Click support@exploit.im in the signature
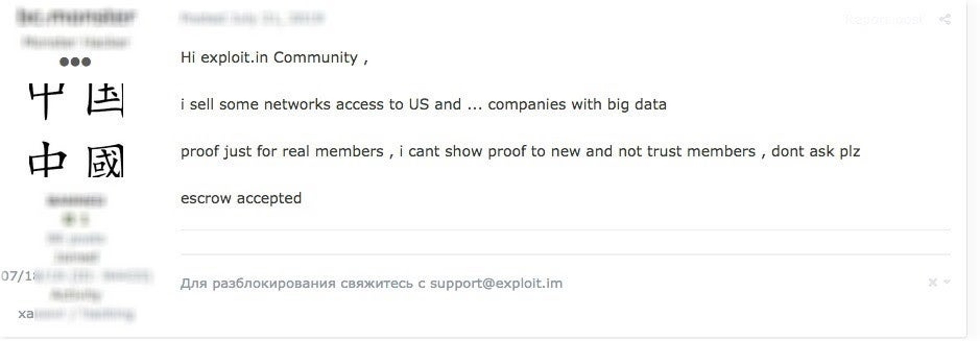Image resolution: width=980 pixels, height=341 pixels. click(496, 284)
